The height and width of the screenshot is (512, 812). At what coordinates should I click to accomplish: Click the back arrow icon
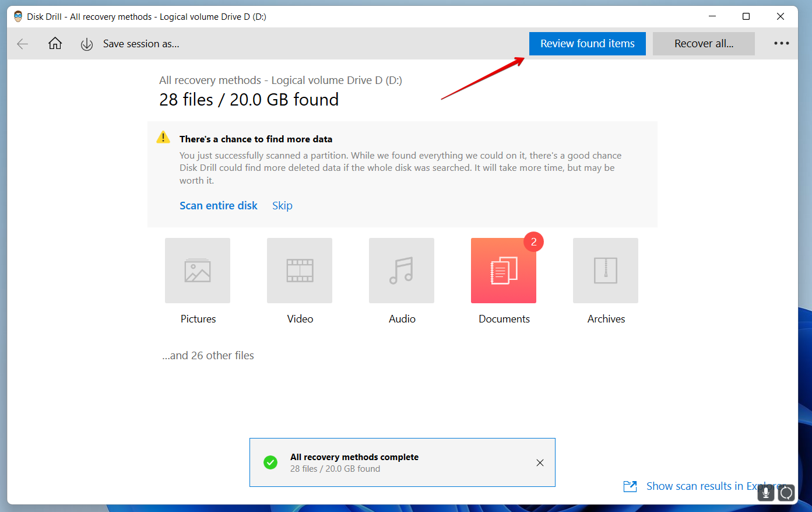click(23, 44)
